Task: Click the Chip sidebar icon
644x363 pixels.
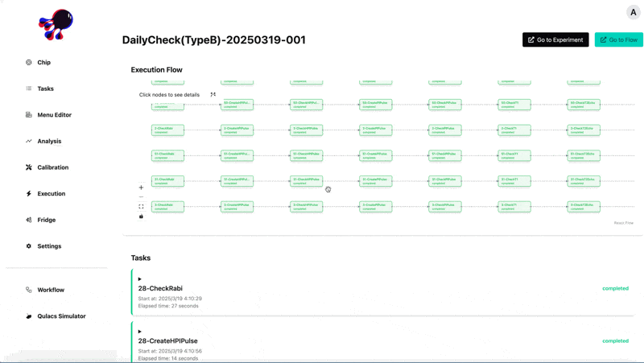Action: (29, 62)
